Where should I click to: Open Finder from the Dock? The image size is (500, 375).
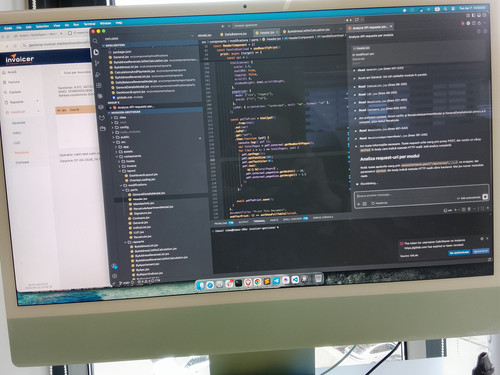[x=200, y=285]
